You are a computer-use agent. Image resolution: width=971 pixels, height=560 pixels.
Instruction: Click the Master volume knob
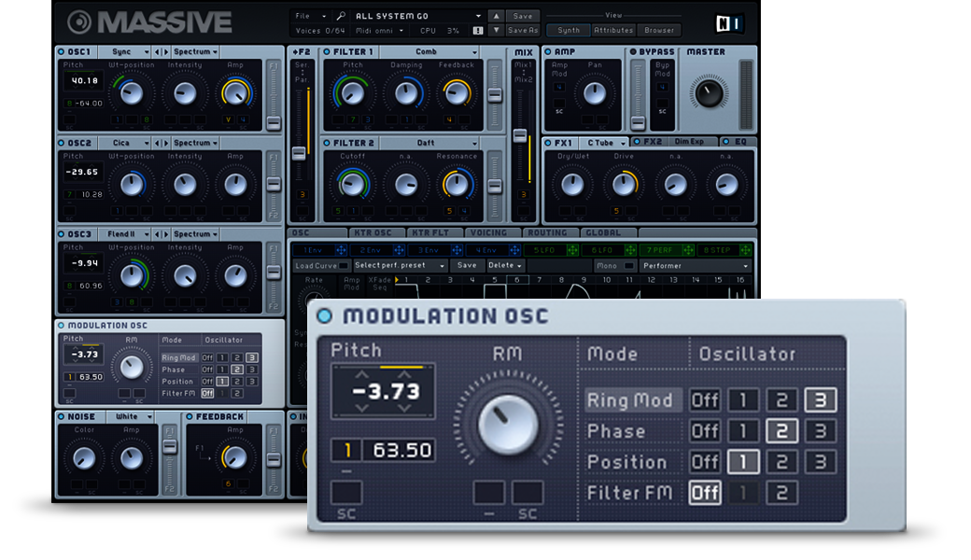pyautogui.click(x=709, y=93)
